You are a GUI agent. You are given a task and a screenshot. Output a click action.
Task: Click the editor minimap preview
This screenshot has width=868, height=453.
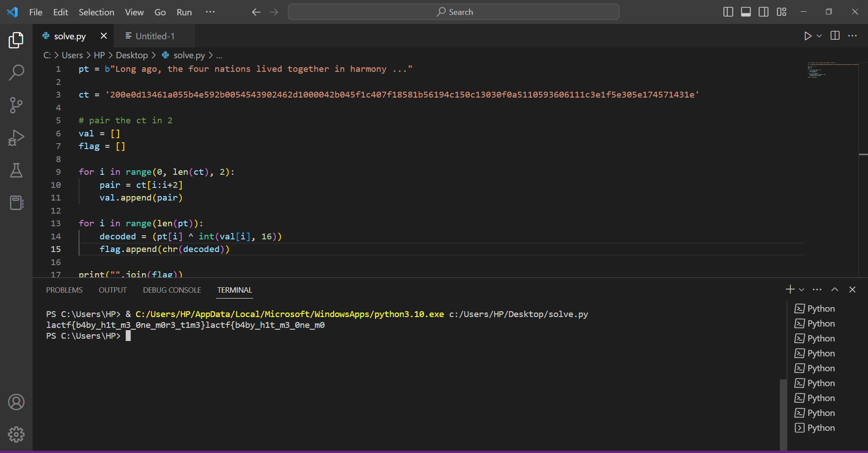[x=833, y=70]
